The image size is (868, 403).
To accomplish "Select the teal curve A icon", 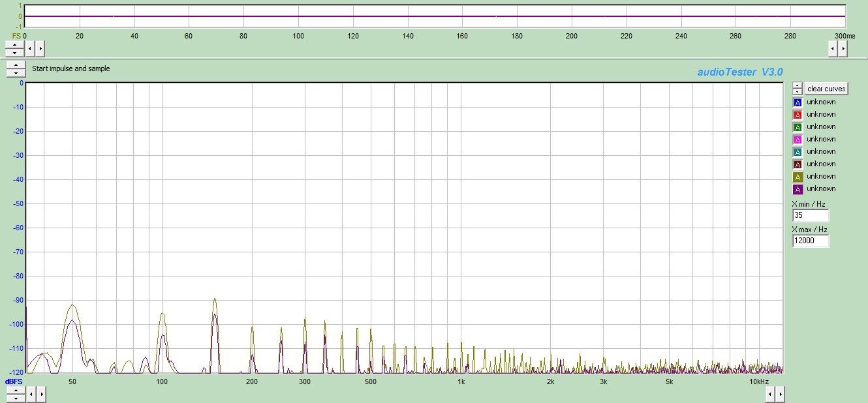I will pyautogui.click(x=798, y=152).
